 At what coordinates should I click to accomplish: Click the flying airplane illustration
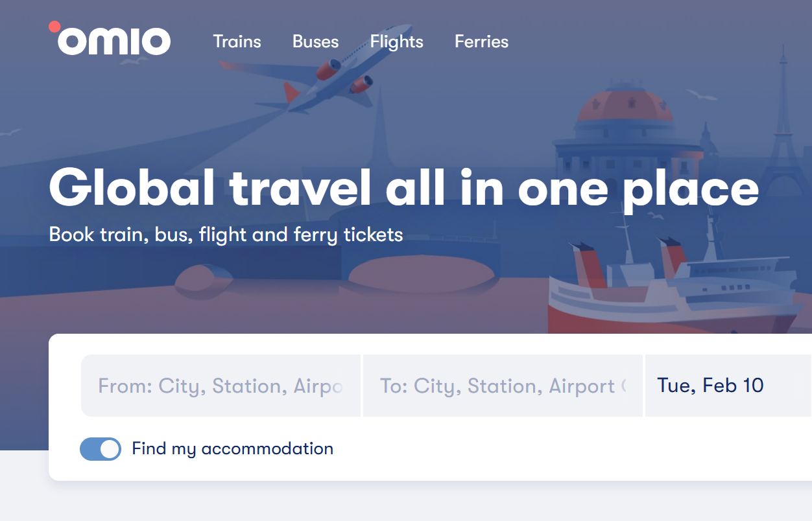click(331, 75)
